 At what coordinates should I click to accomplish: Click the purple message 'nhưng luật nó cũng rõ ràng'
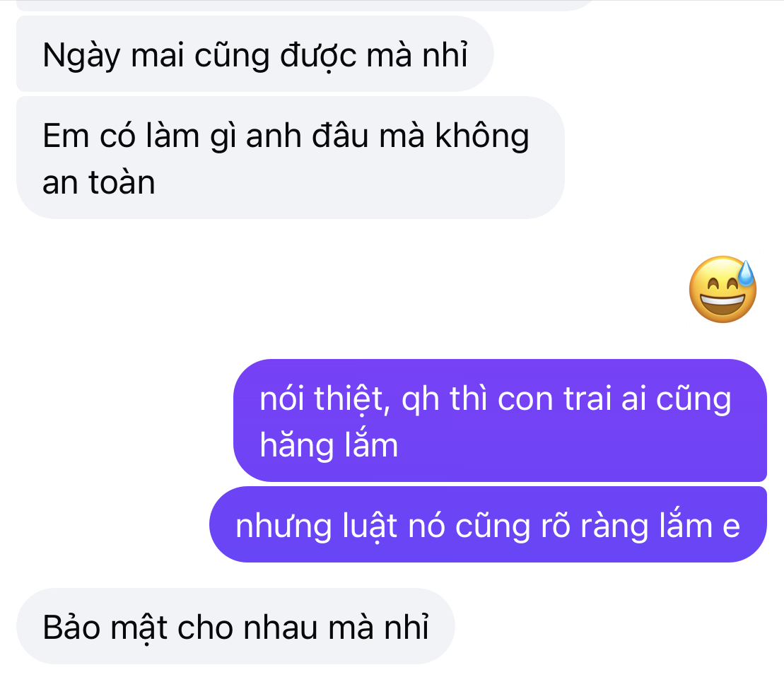[x=488, y=524]
